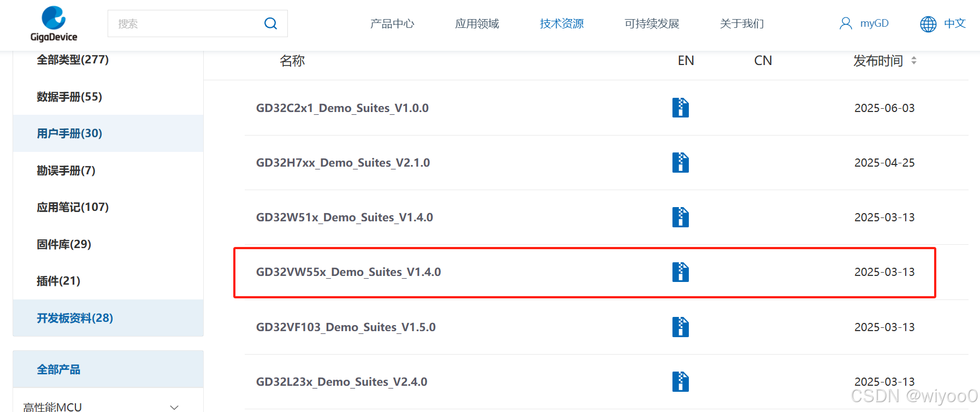The image size is (980, 412).
Task: Download GD32W51x_Demo_Suites_V1.4.0 zip file icon
Action: [681, 217]
